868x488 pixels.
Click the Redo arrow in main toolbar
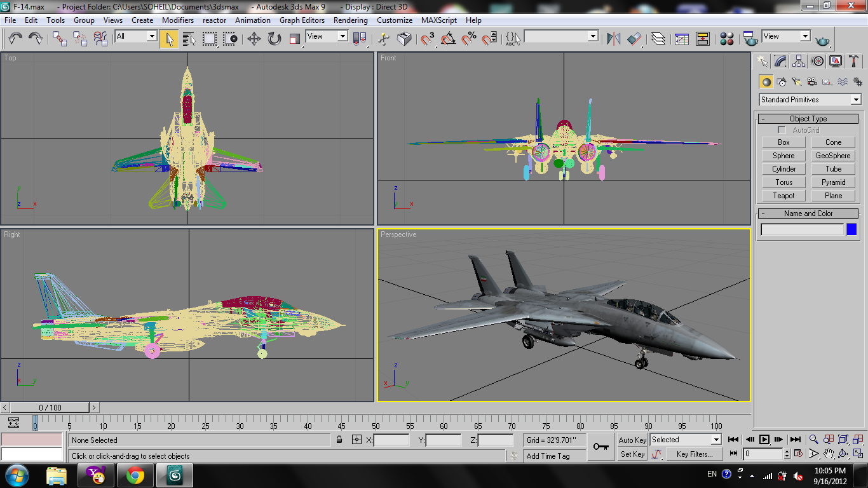36,39
